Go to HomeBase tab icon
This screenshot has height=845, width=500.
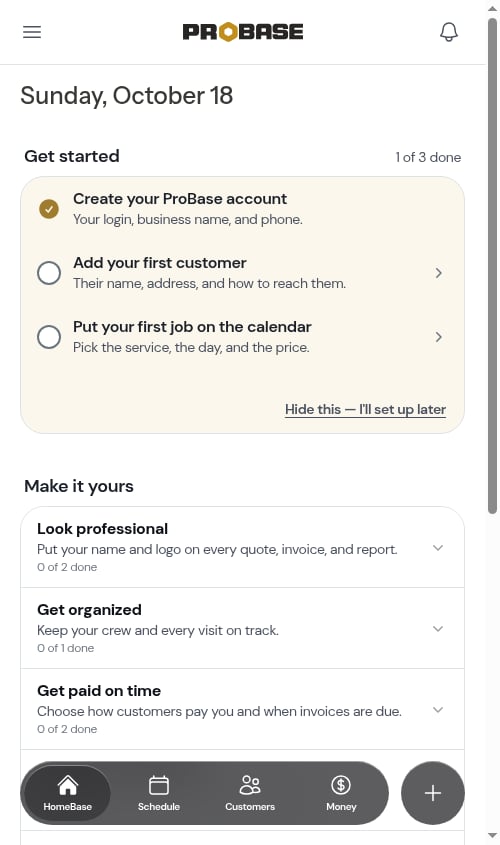67,785
